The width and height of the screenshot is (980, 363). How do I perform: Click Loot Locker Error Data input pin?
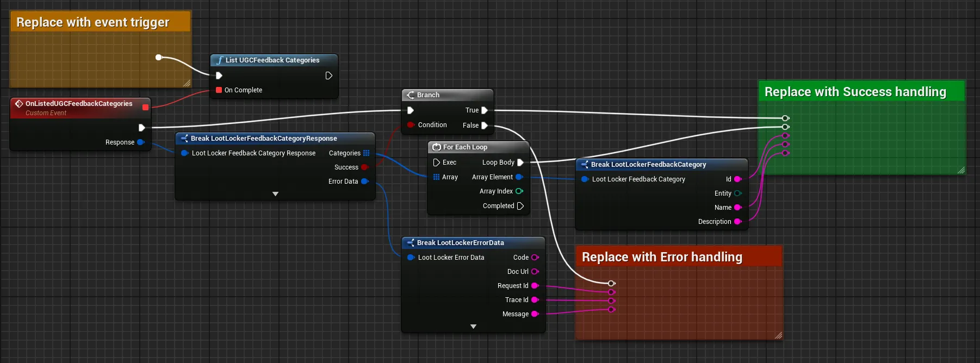tap(411, 258)
